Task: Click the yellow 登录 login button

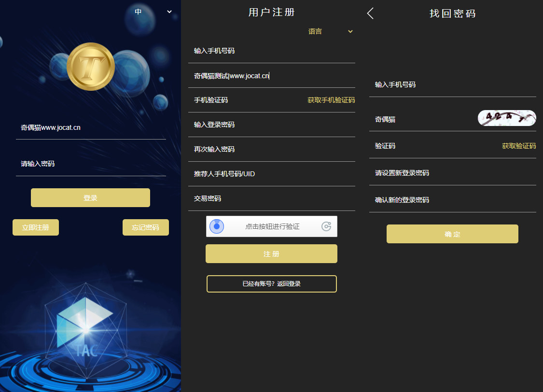Action: coord(90,198)
